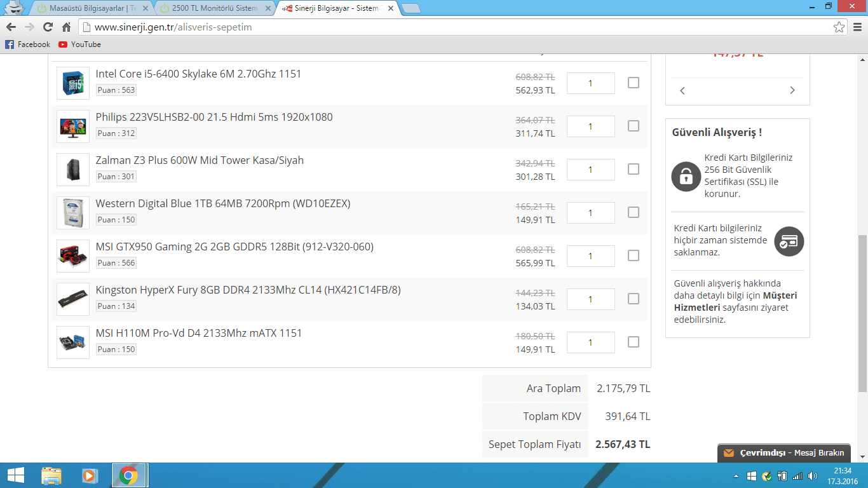Image resolution: width=868 pixels, height=488 pixels.
Task: Click the battery power tray icon
Action: click(782, 476)
